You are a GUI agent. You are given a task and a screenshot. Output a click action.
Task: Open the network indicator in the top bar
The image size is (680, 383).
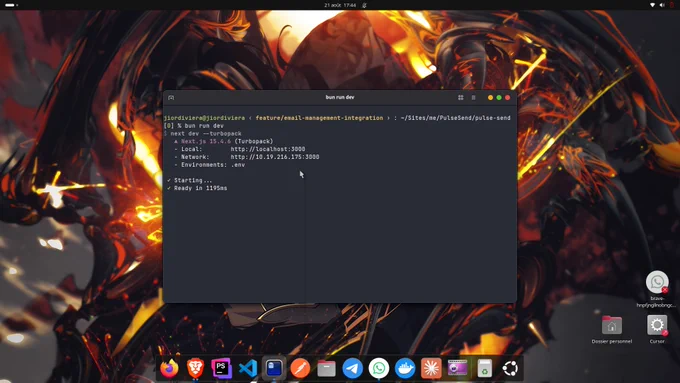[652, 5]
